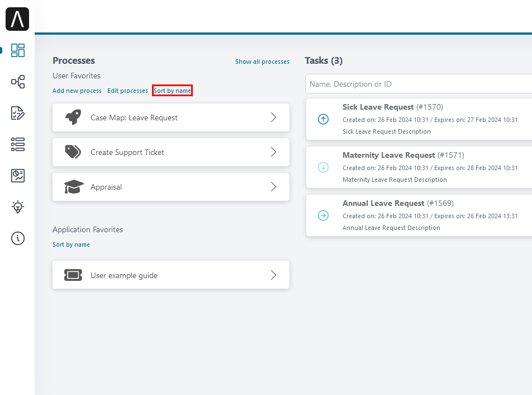The width and height of the screenshot is (532, 395).
Task: Click the User Favorites label
Action: tap(77, 76)
